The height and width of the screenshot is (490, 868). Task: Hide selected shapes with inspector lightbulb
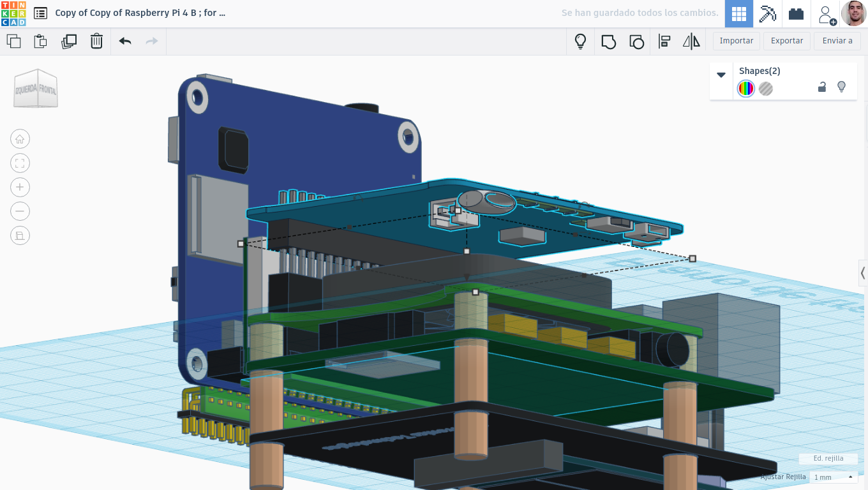(841, 87)
